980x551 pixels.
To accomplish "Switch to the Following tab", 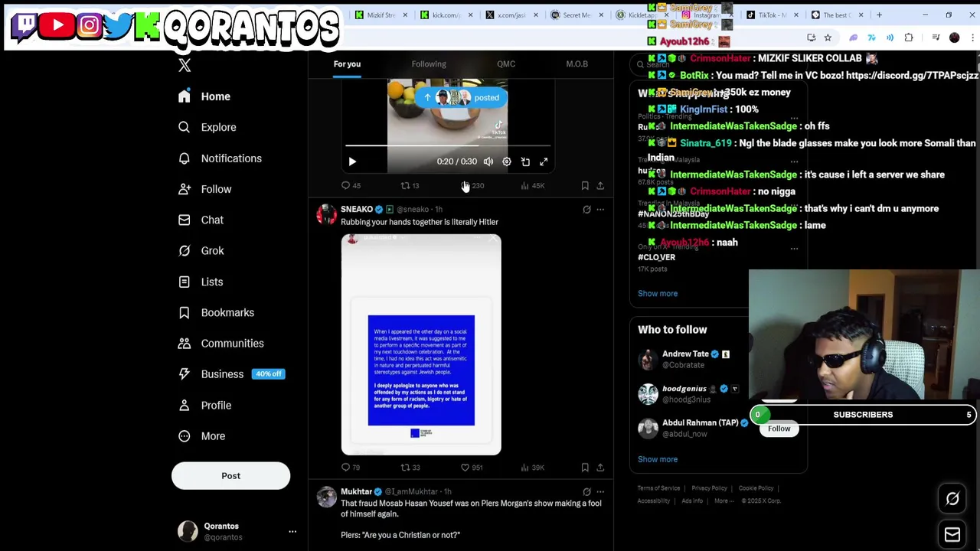I will coord(429,64).
